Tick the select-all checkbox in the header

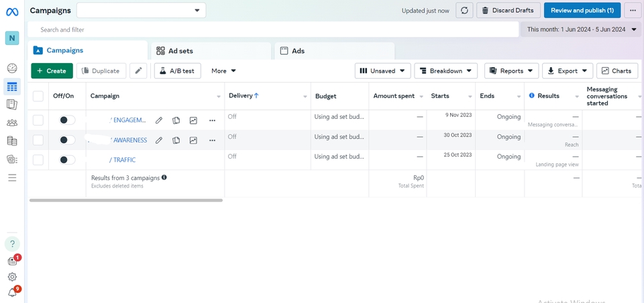(38, 96)
